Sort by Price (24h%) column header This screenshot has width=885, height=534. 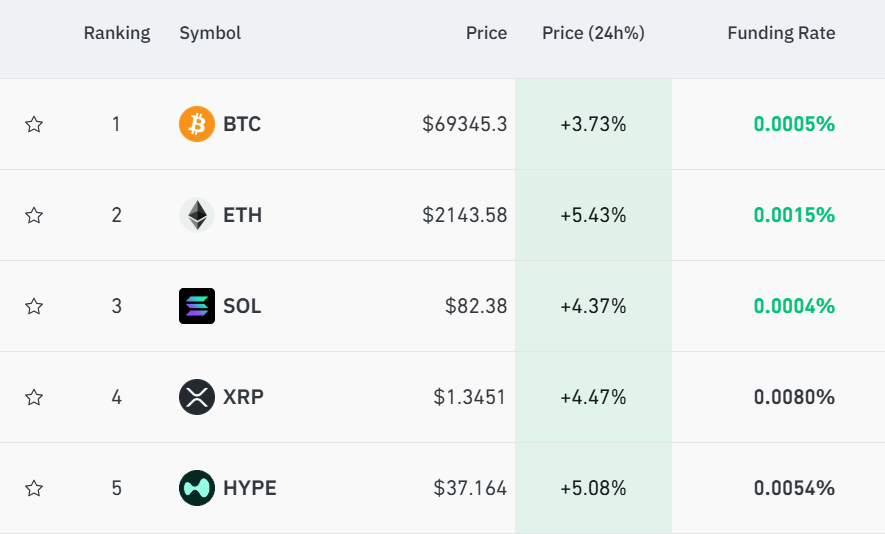click(593, 33)
